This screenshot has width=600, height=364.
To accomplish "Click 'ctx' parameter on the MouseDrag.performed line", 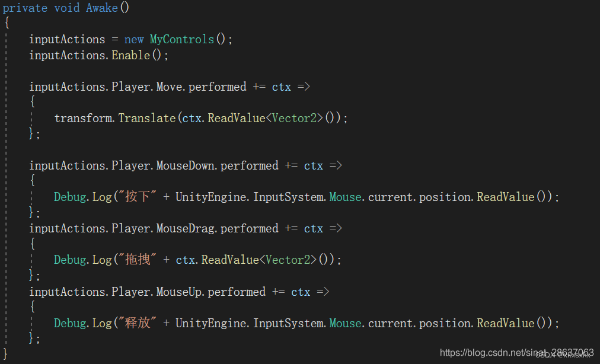I will pos(314,229).
